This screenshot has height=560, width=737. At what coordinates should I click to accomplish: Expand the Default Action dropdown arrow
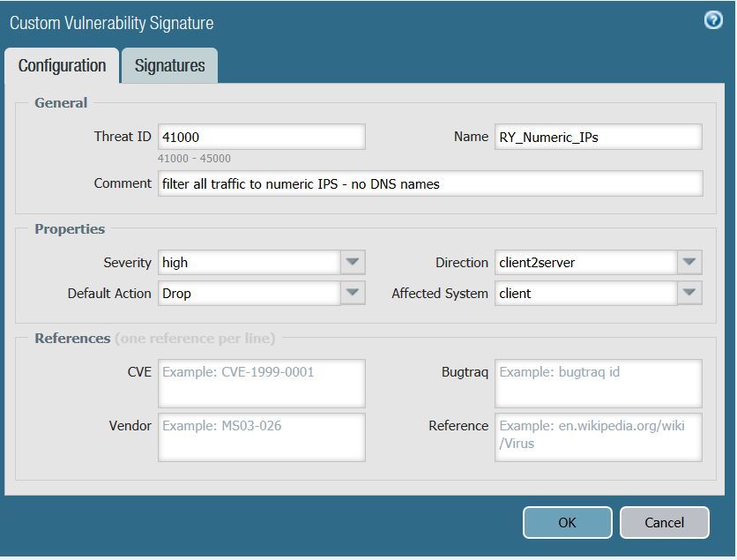(x=353, y=293)
